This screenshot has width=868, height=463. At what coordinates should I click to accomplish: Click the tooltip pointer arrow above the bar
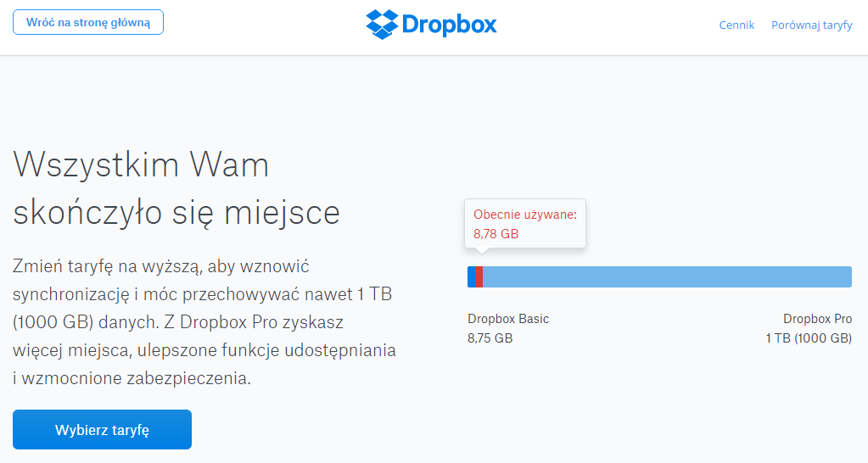[x=482, y=251]
